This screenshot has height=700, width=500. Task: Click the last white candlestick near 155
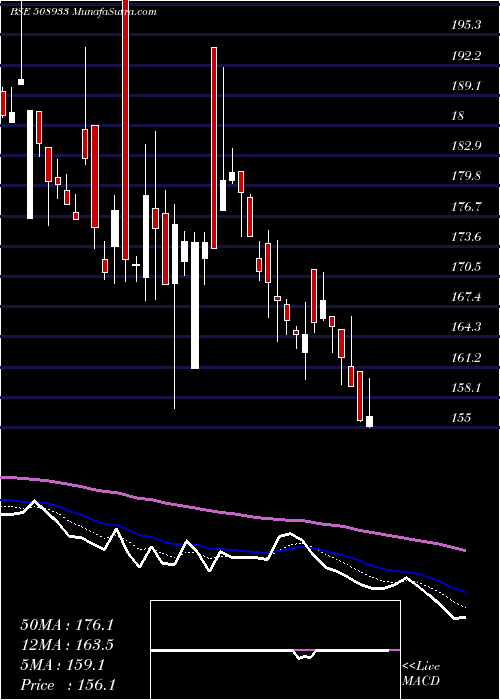(370, 421)
